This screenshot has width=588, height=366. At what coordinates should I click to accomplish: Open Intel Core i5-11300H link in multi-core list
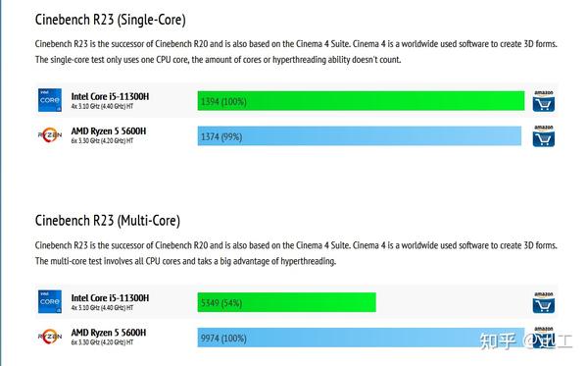coord(110,298)
